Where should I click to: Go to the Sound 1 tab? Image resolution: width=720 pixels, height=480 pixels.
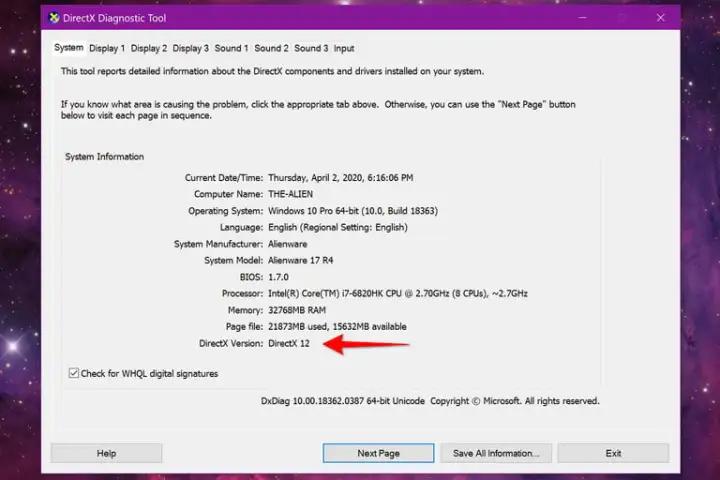232,48
